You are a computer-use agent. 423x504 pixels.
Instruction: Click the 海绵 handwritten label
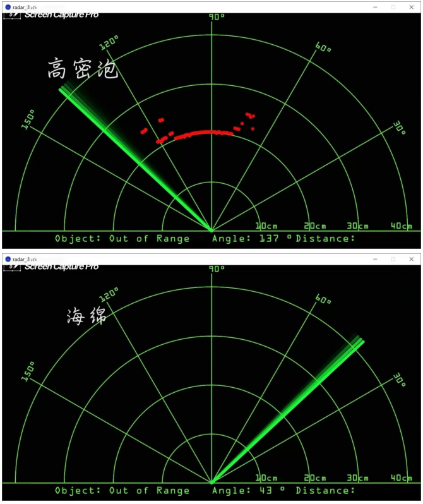click(x=86, y=316)
